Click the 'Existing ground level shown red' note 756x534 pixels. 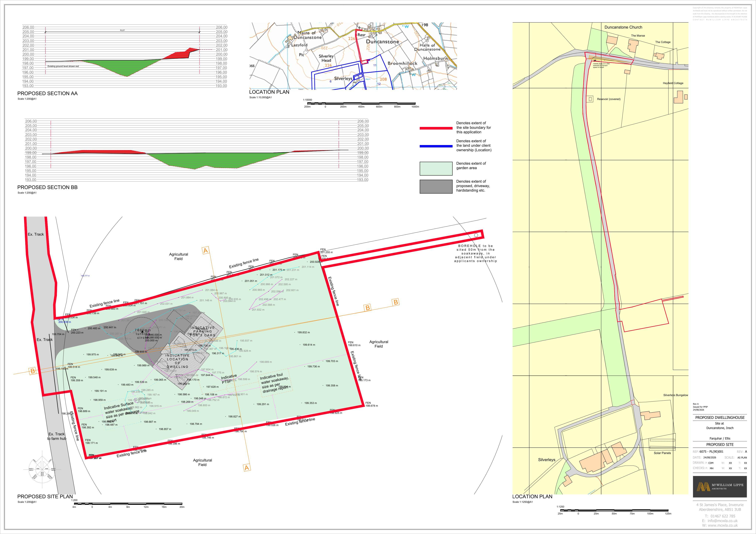[63, 66]
